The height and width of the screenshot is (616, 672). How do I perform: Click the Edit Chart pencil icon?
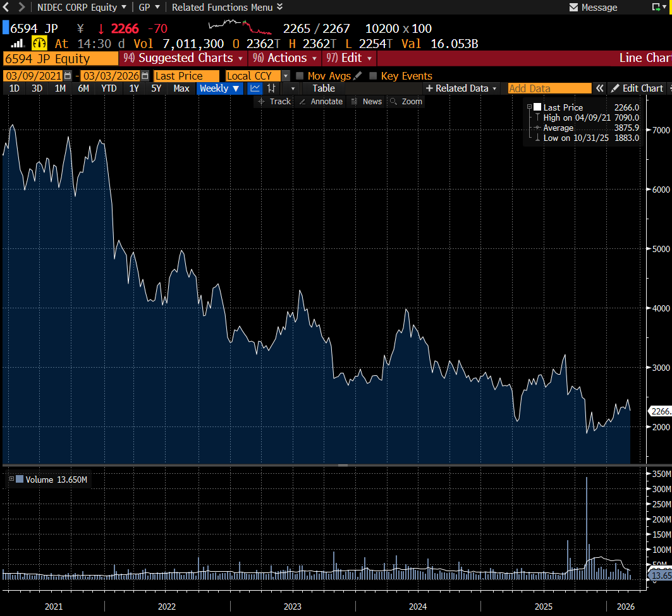615,88
